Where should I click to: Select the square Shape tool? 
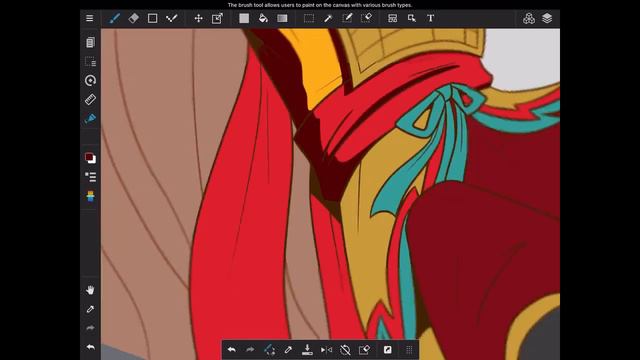pyautogui.click(x=152, y=18)
